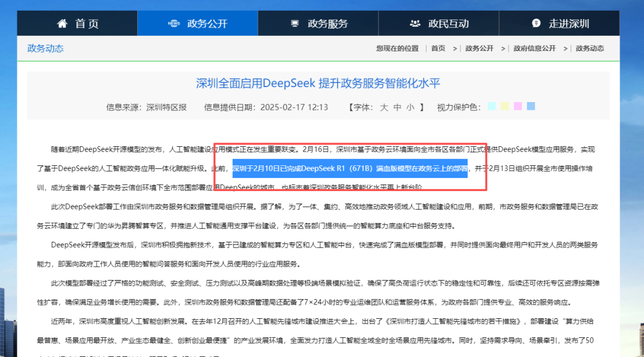Screen dimensions: 644x357
Task: Select the pink eye-protection color swatch
Action: click(x=517, y=106)
